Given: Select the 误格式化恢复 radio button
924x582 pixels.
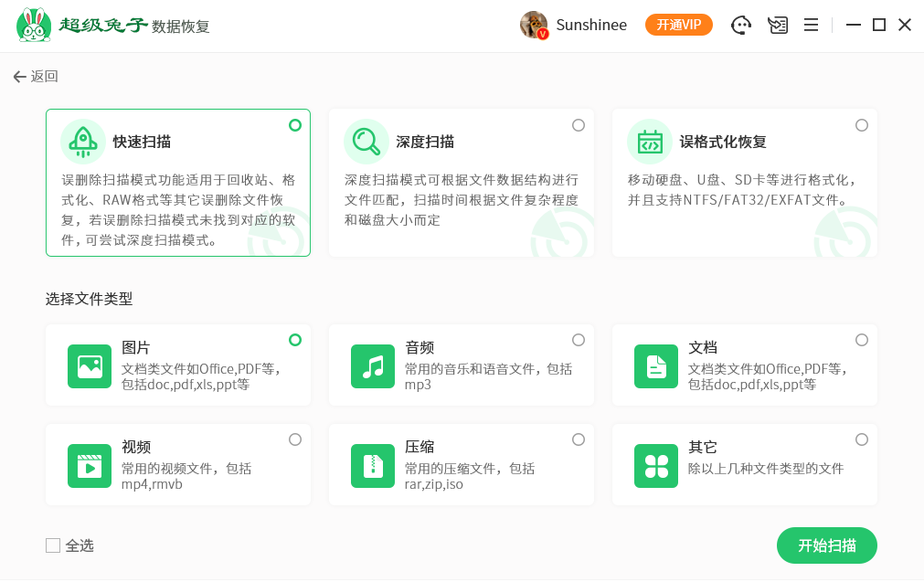Looking at the screenshot, I should click(x=862, y=125).
